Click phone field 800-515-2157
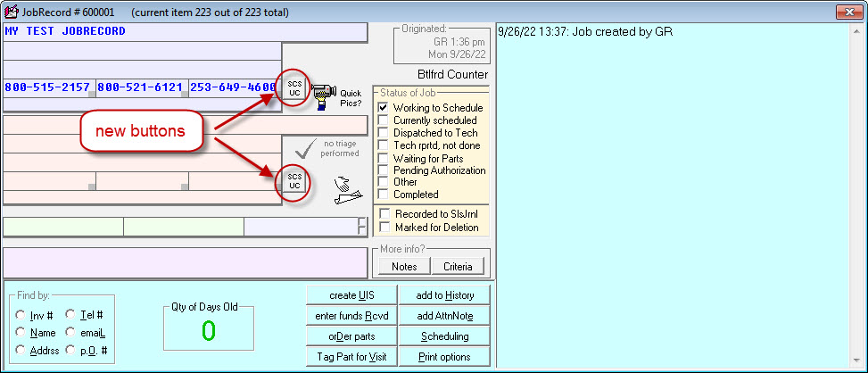Screen dimensions: 868x373 pyautogui.click(x=49, y=88)
